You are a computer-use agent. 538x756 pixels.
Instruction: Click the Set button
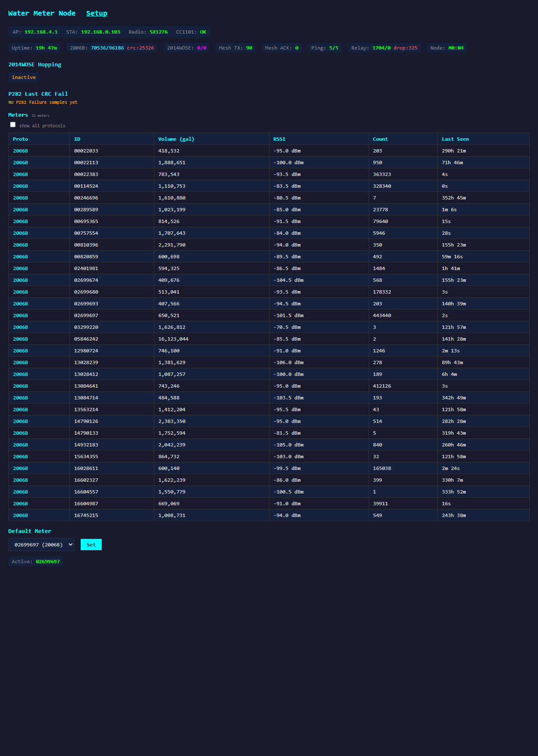click(x=91, y=545)
